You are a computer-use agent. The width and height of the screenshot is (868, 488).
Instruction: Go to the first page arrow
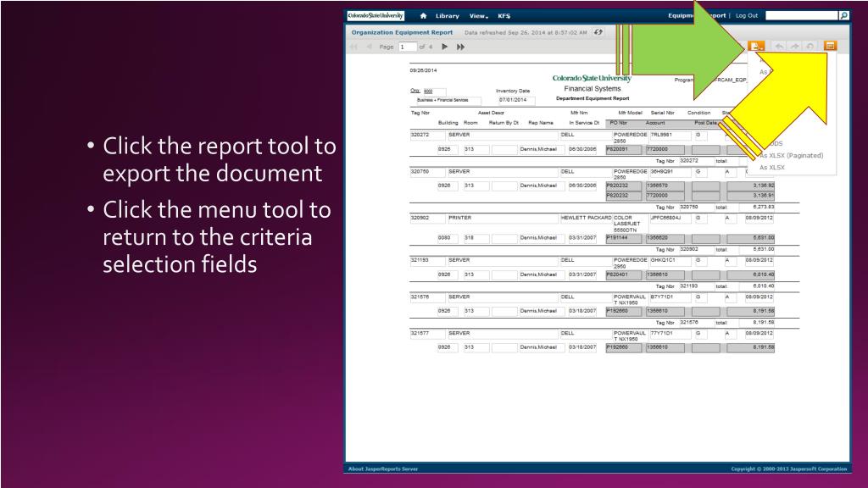coord(353,47)
